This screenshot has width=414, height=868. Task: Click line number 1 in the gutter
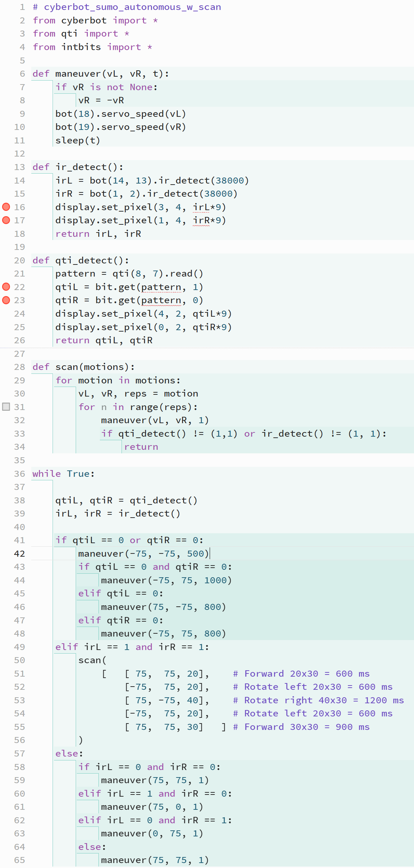click(22, 7)
